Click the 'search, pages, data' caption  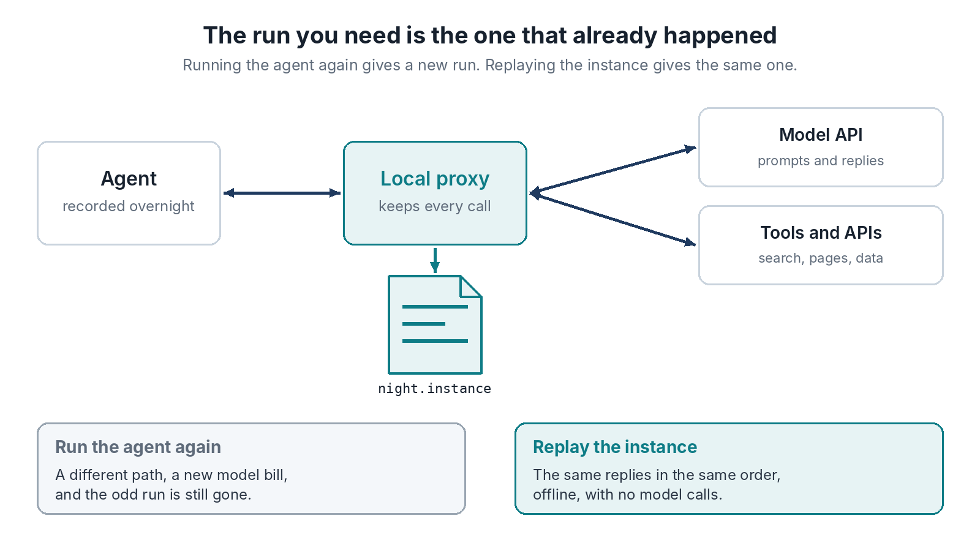[x=821, y=258]
